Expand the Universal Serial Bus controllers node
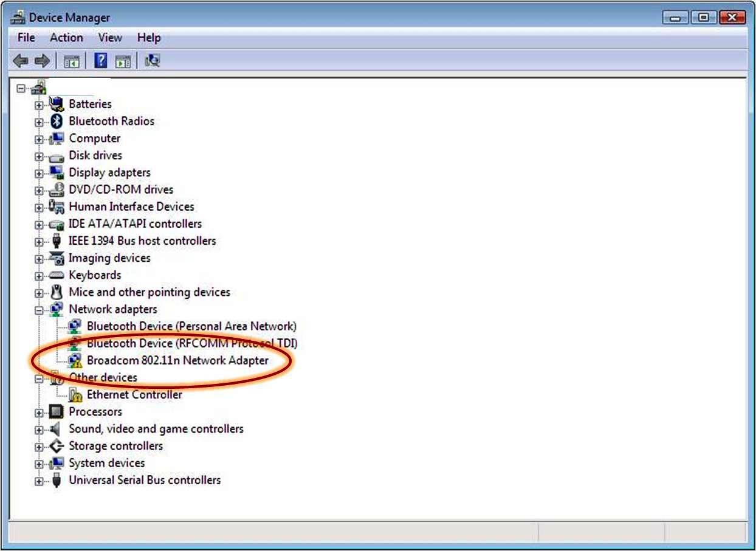This screenshot has width=756, height=551. pyautogui.click(x=39, y=481)
